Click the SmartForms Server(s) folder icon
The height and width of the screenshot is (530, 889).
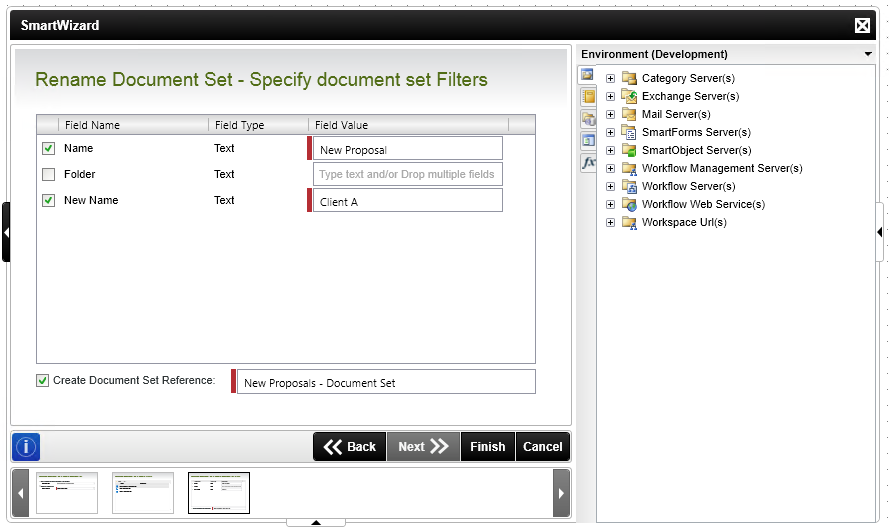[x=629, y=132]
